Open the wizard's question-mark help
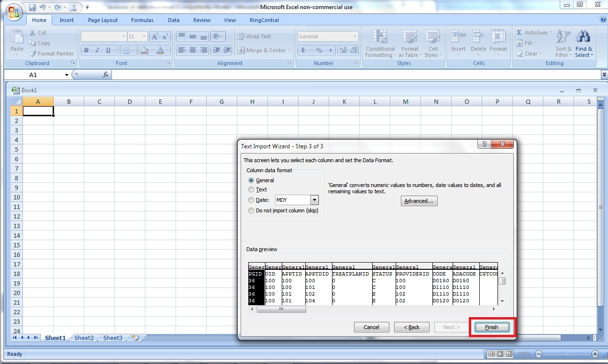 point(484,144)
